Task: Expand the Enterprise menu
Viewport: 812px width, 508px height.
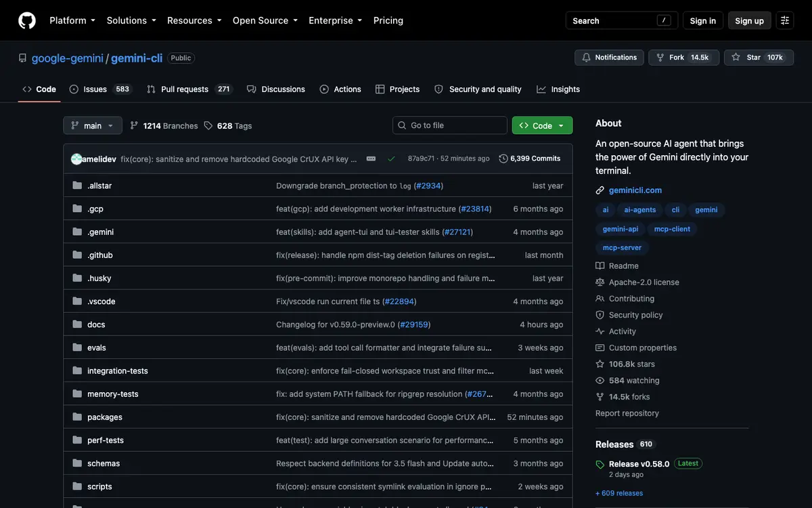Action: click(336, 20)
